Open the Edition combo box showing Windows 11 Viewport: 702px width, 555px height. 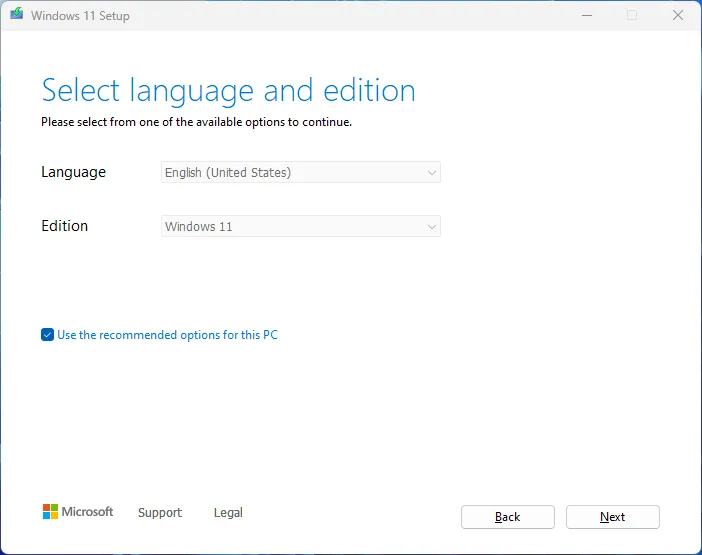[x=300, y=227]
